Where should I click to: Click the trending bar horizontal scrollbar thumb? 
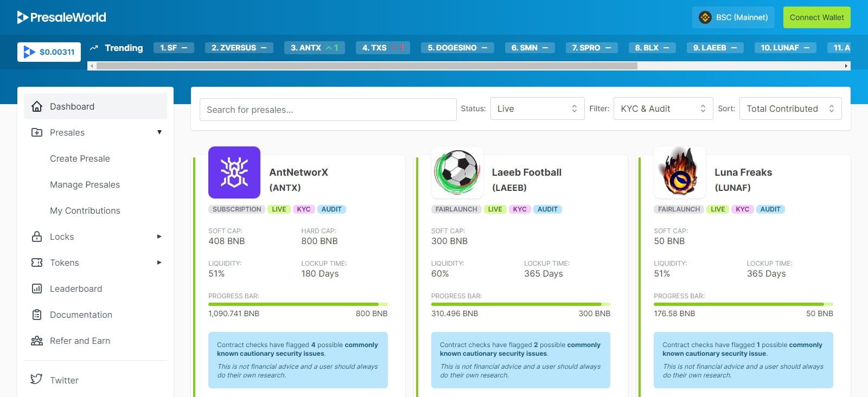[367, 66]
